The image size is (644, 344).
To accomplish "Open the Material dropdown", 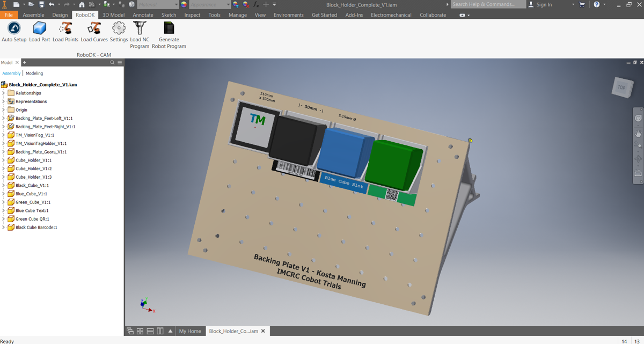I will point(175,5).
